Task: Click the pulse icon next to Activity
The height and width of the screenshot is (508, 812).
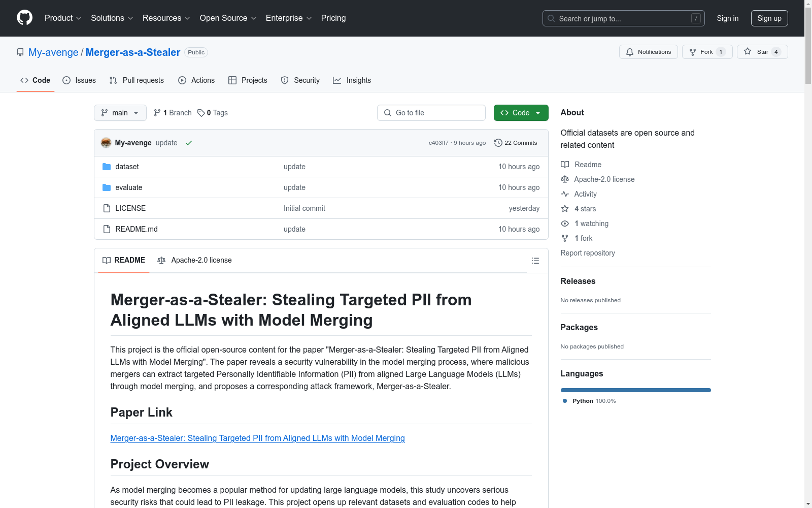Action: pos(565,194)
